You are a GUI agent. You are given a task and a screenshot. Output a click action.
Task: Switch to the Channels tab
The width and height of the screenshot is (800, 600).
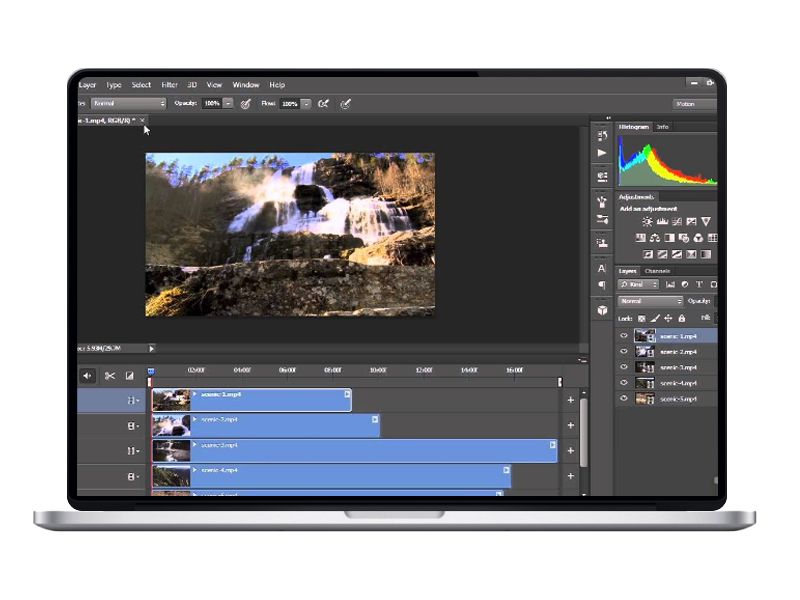pos(657,271)
